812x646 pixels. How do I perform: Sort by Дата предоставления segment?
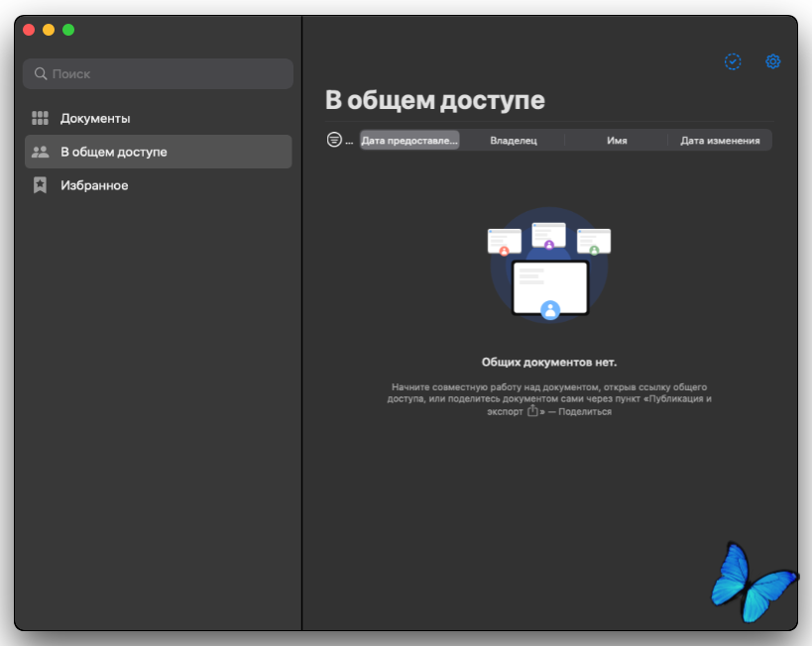(x=409, y=141)
